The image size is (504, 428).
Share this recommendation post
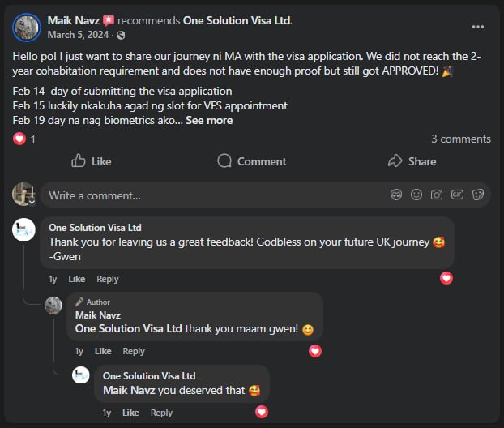[412, 161]
